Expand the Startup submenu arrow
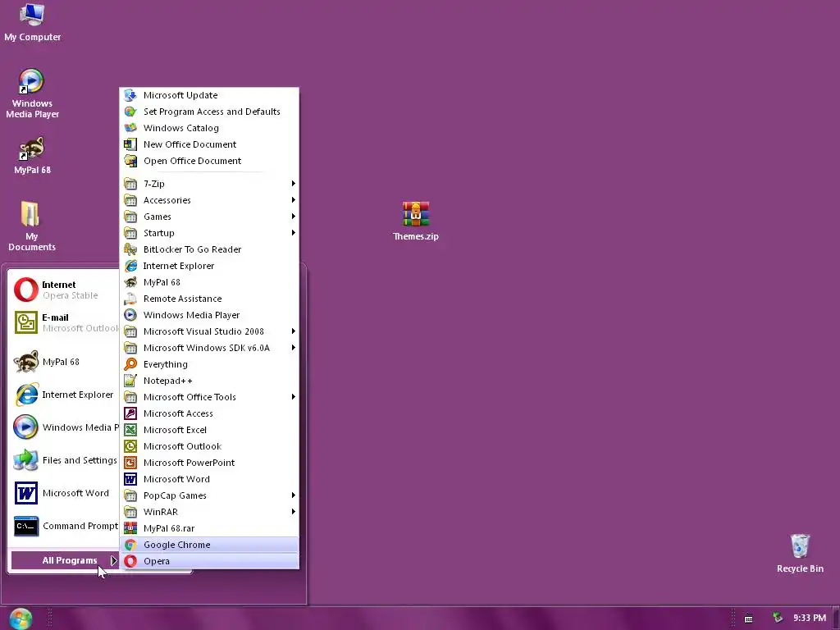Viewport: 840px width, 630px height. [293, 233]
